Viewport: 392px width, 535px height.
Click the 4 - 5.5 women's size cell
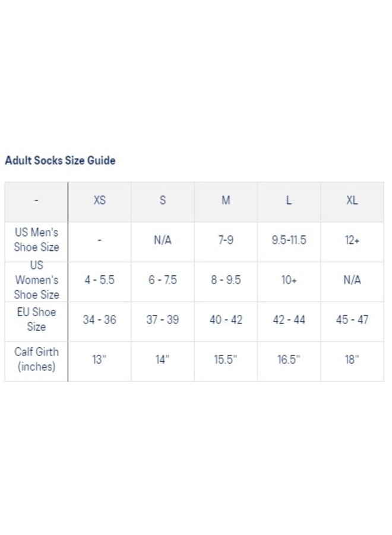pyautogui.click(x=100, y=280)
